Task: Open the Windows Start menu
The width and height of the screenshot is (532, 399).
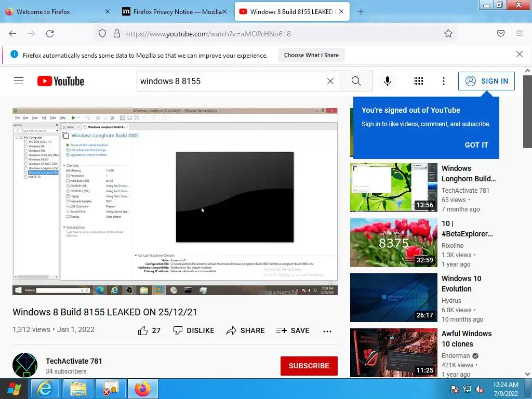Action: click(14, 389)
